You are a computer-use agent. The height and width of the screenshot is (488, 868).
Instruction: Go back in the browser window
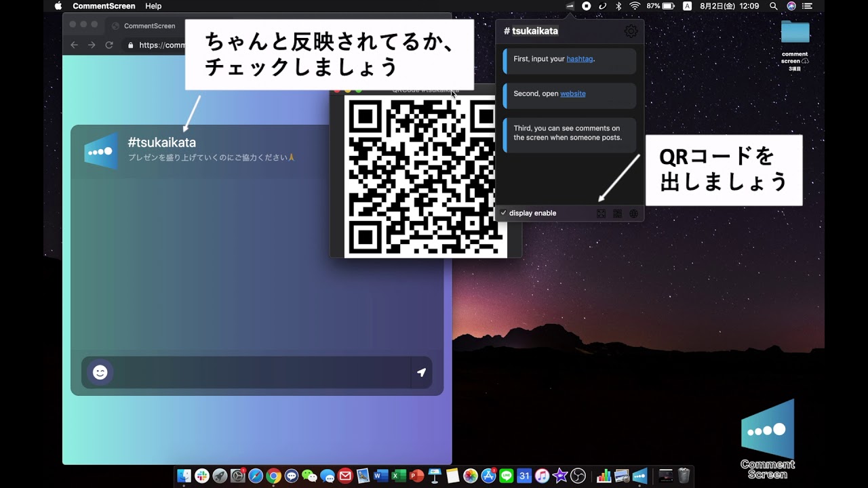(x=75, y=45)
